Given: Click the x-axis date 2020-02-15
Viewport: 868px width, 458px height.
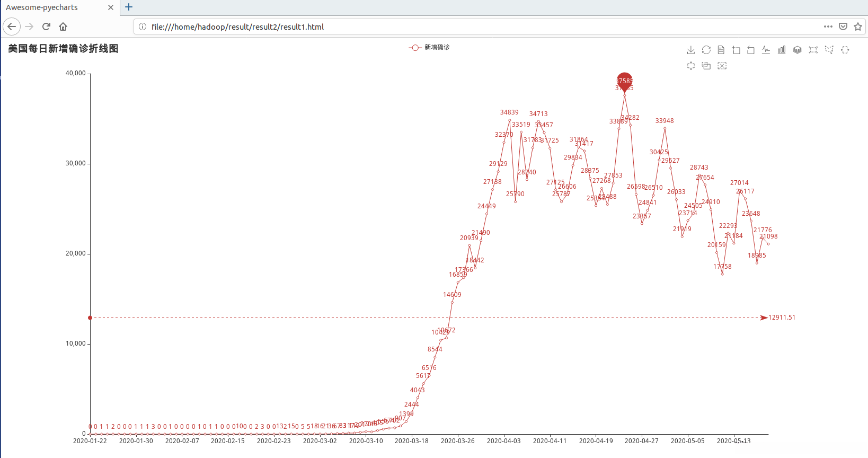Looking at the screenshot, I should click(228, 441).
